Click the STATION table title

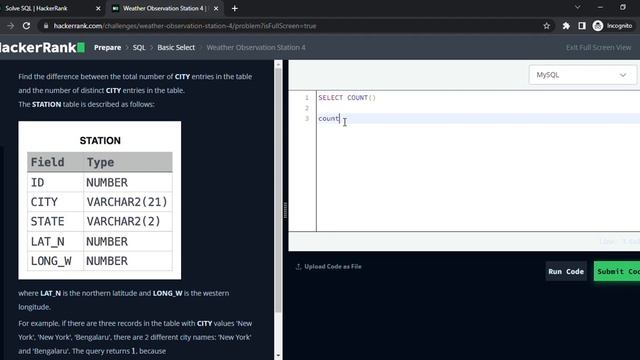click(x=100, y=140)
